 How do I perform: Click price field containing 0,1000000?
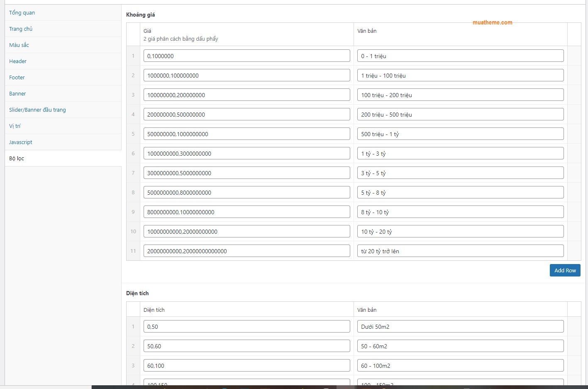(246, 56)
